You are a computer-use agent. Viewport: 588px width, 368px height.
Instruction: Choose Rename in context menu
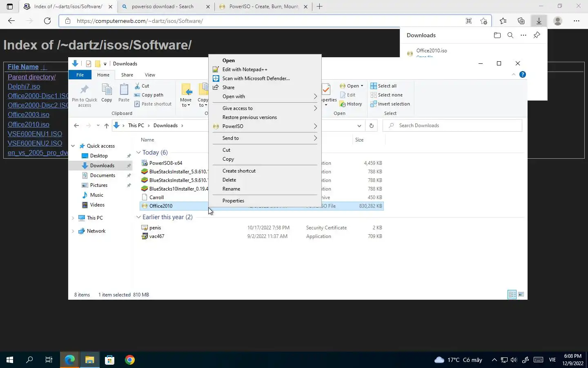(265, 189)
